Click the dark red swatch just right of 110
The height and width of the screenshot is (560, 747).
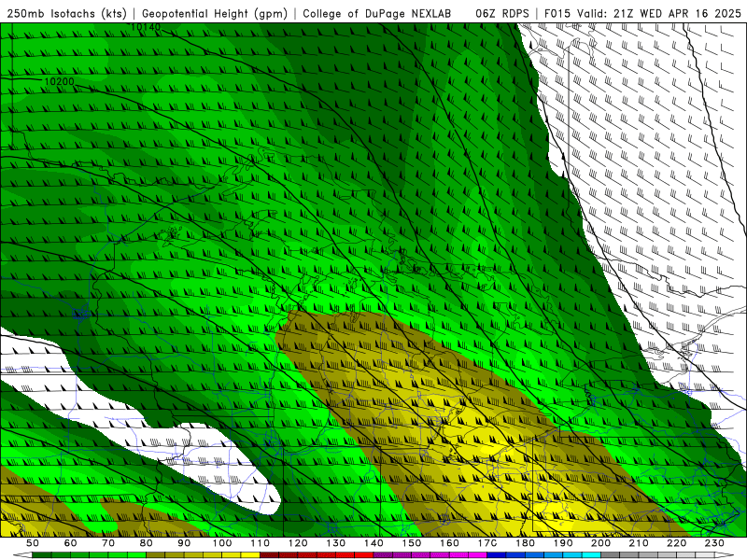point(269,555)
